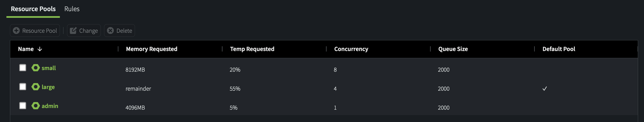644x122 pixels.
Task: Click the hexagon icon next to small
Action: click(35, 68)
